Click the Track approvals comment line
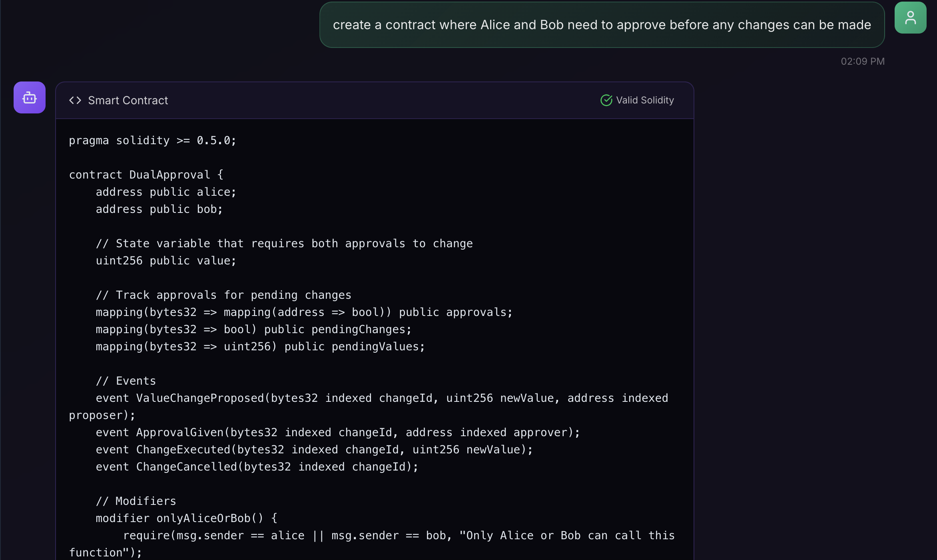937x560 pixels. (223, 295)
